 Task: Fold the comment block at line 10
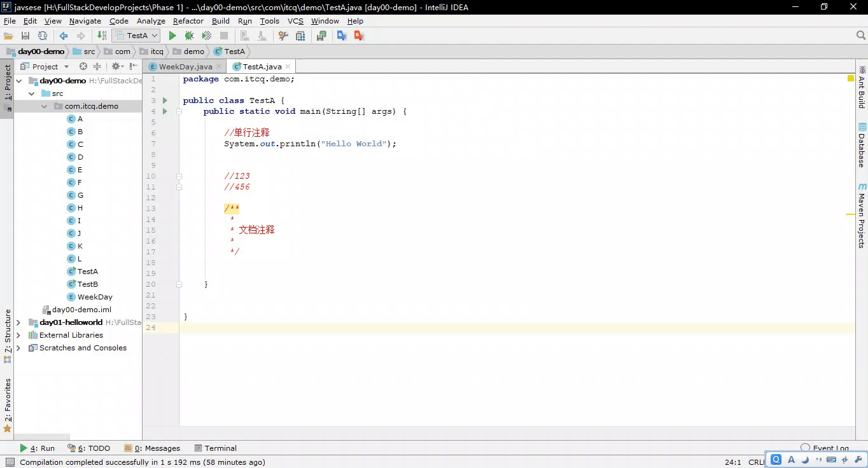point(179,176)
